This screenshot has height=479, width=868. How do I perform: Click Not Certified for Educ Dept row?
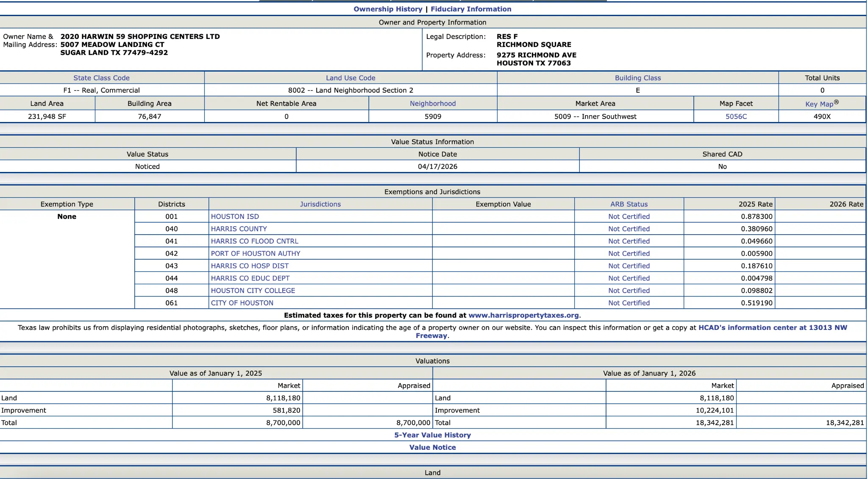[629, 278]
